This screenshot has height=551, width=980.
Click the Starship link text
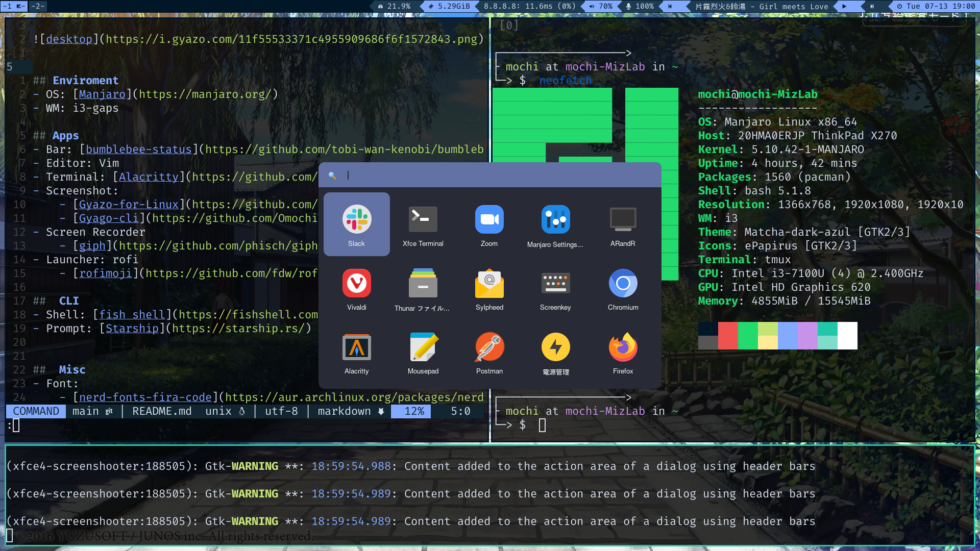(132, 329)
